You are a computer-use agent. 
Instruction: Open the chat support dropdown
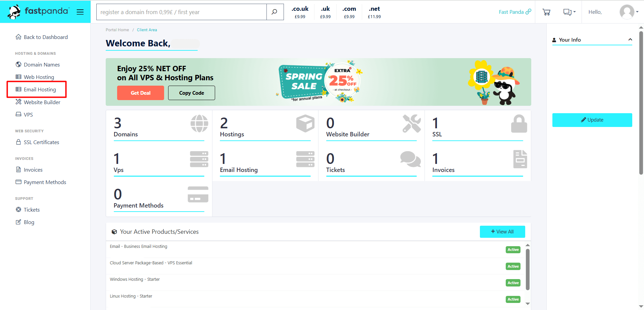[x=569, y=12]
